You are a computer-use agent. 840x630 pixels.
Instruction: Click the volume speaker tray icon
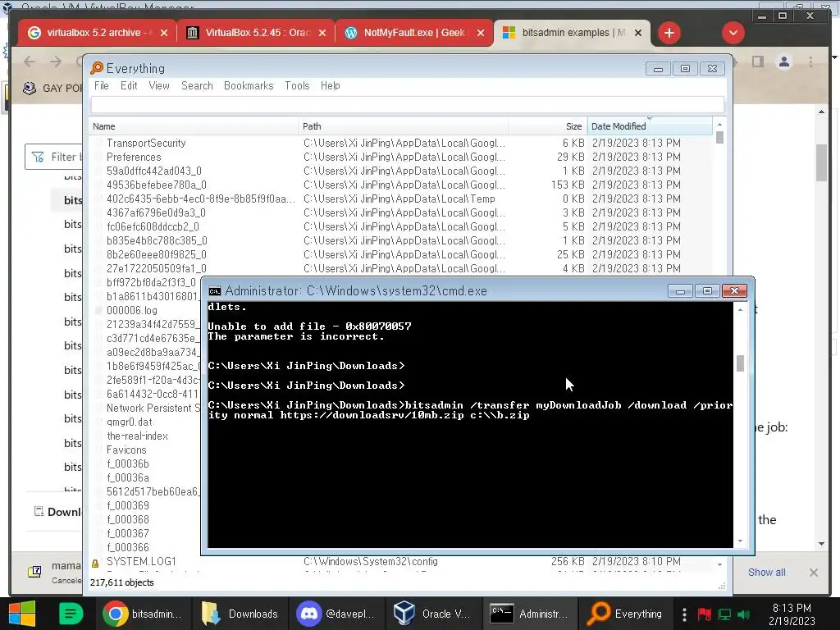(743, 614)
